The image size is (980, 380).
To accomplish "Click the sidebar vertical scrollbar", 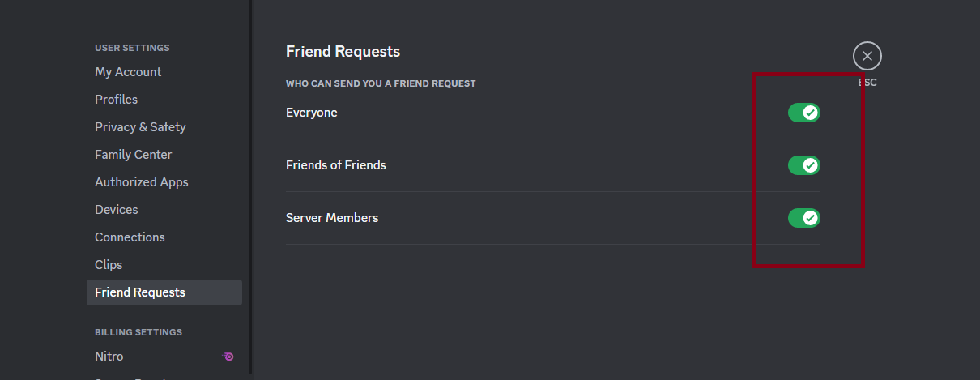I will pos(250,186).
